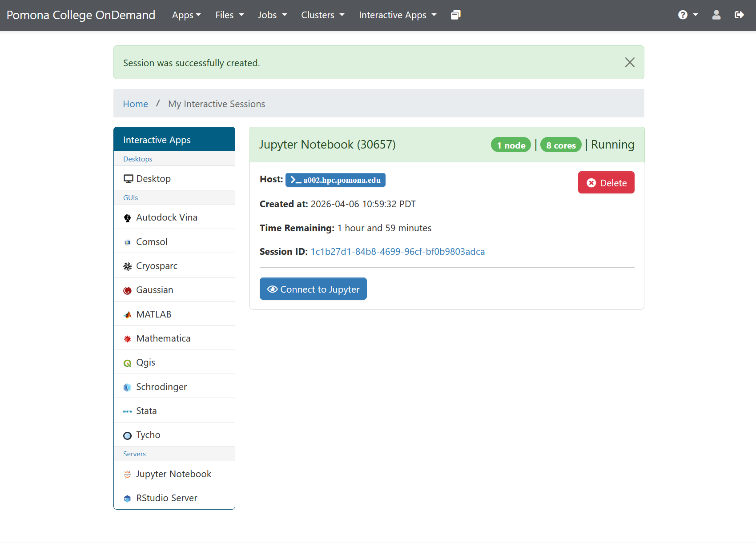Click the Qgis green icon
Viewport: 756px width, 547px height.
coord(128,363)
